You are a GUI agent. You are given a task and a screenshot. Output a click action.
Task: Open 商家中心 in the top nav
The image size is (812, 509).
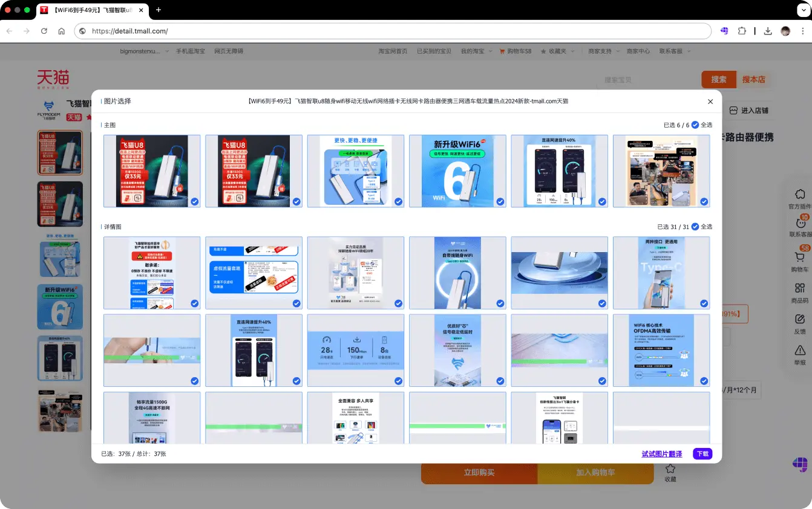(x=638, y=51)
